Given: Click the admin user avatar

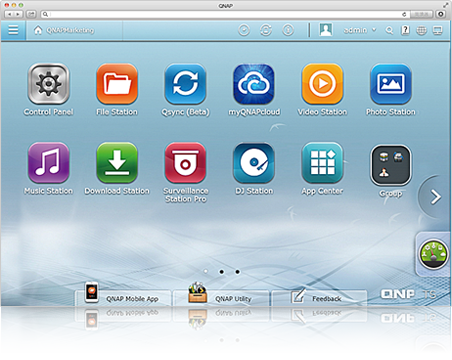Looking at the screenshot, I should pos(326,30).
